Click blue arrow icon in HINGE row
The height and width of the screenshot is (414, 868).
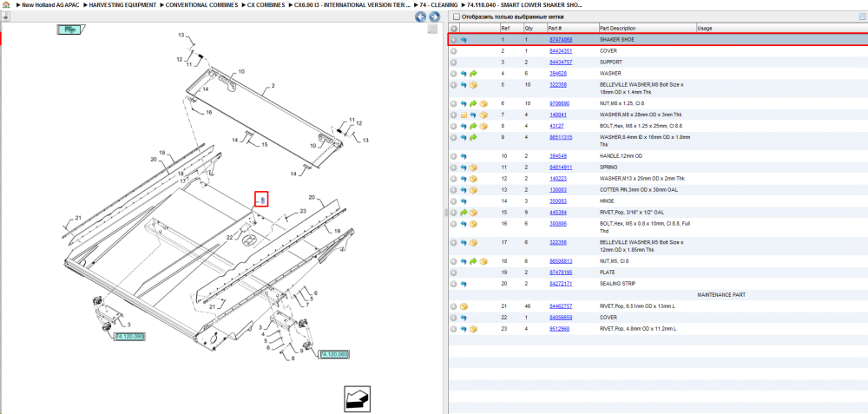point(464,200)
